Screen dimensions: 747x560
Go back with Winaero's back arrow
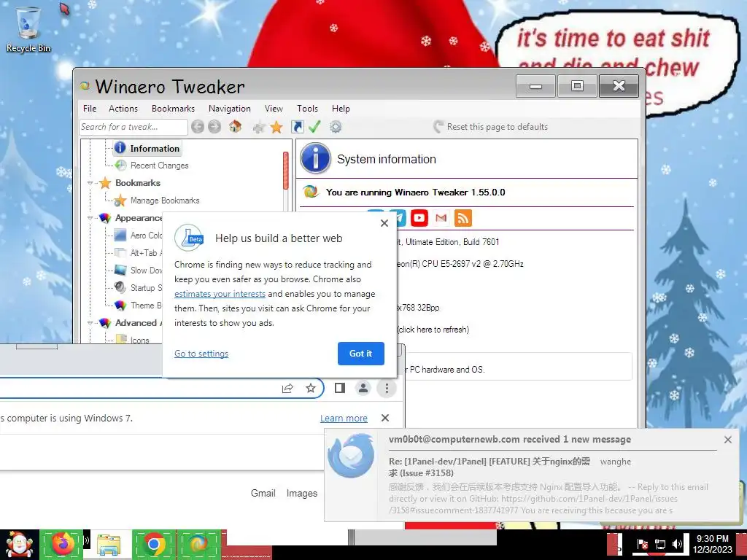(x=198, y=127)
